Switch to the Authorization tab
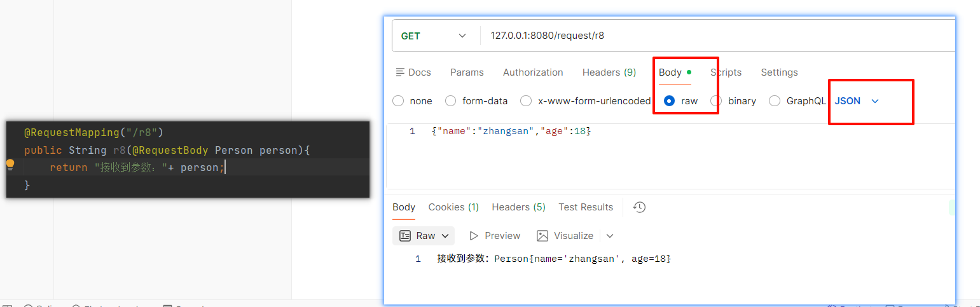980x307 pixels. tap(533, 72)
